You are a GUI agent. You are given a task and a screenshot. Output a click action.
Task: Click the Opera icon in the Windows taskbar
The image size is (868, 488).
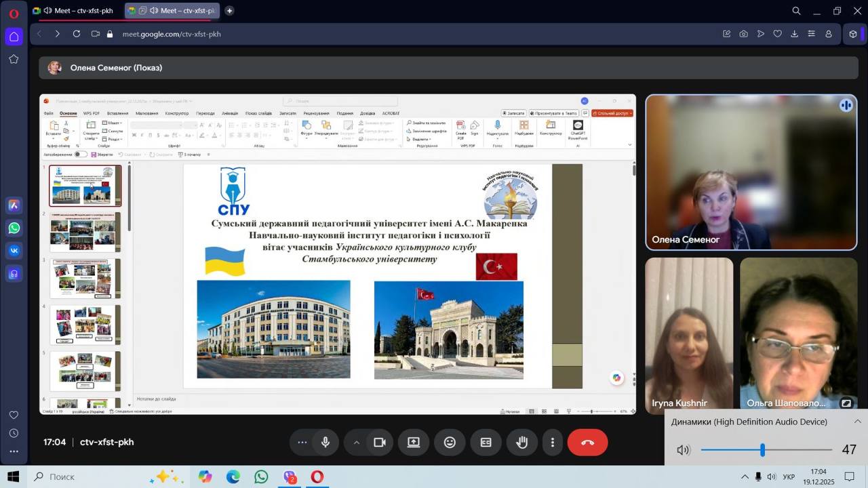[317, 477]
